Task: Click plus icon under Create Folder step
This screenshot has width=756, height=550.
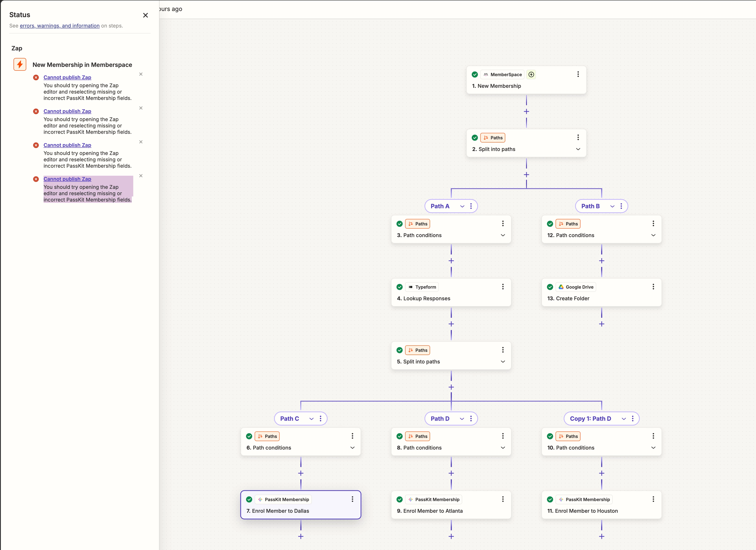Action: click(x=601, y=324)
